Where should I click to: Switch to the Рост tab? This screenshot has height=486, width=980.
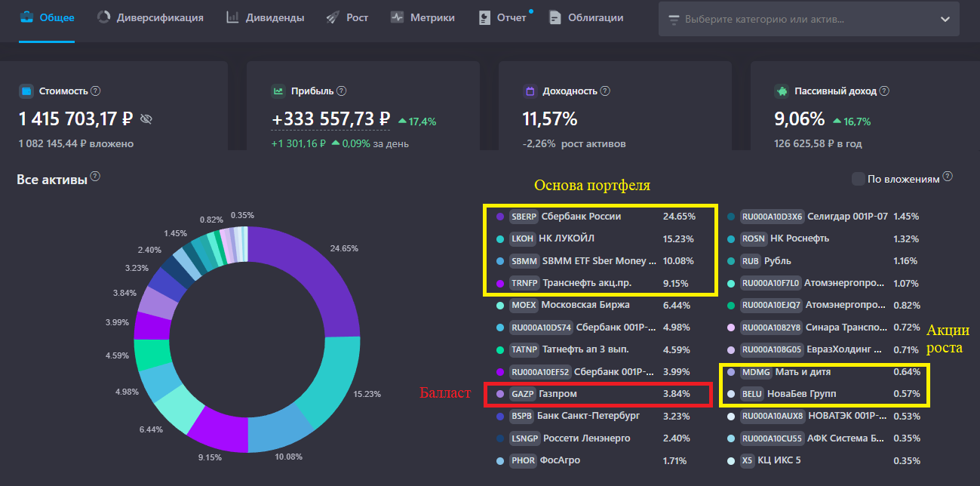point(347,18)
